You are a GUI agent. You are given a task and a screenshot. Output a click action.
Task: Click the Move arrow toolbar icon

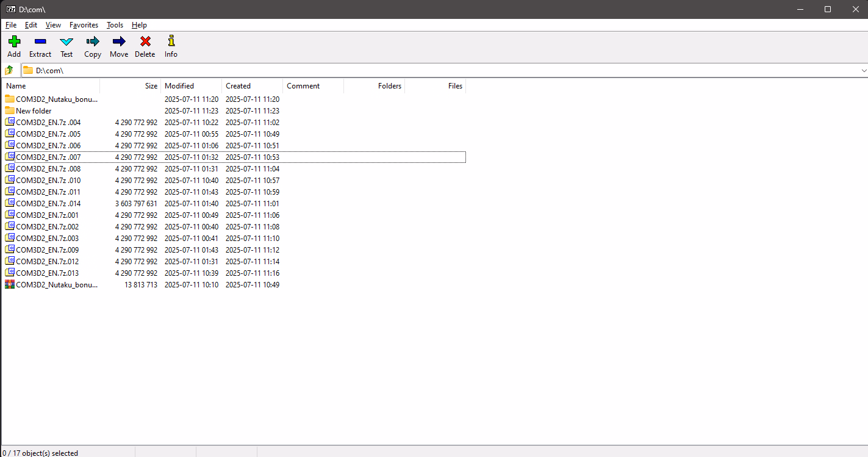coord(119,41)
